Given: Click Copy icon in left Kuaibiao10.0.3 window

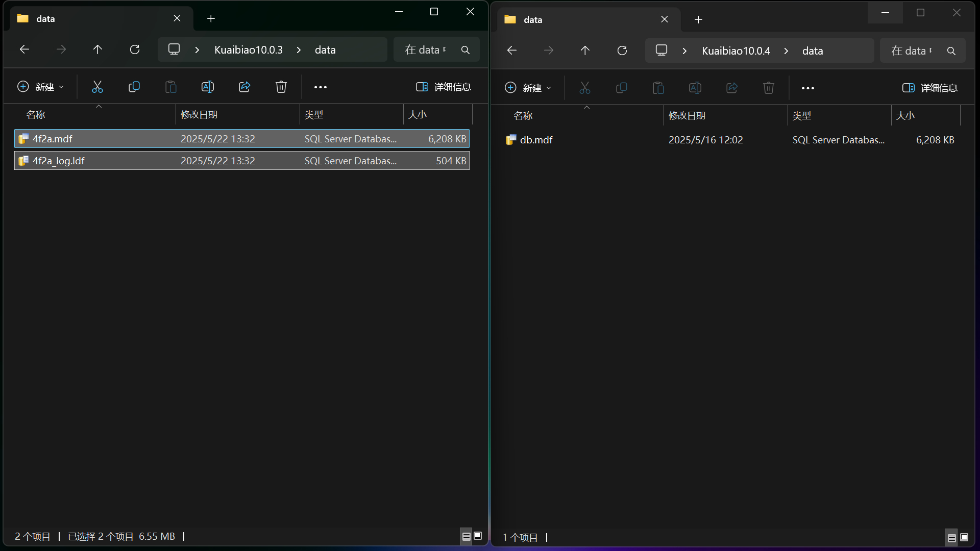Looking at the screenshot, I should click(x=134, y=87).
